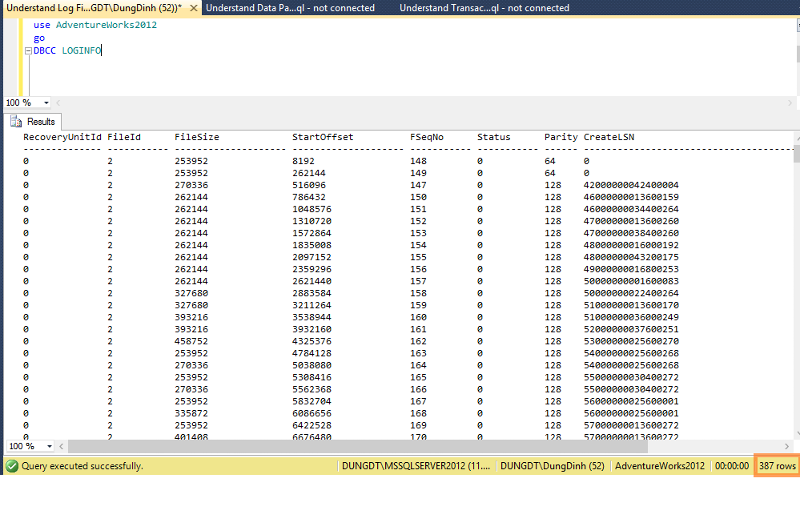Click the DUNGDT\MSSQLSERVER2012 server status entry
This screenshot has width=800, height=514.
tap(415, 466)
